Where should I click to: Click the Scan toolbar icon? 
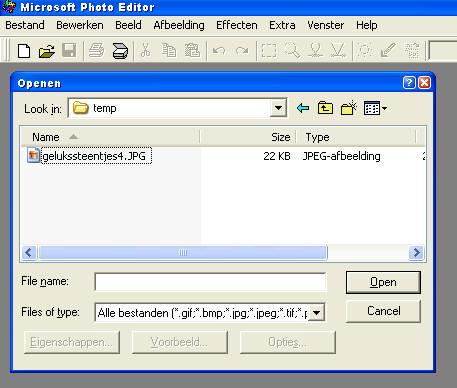click(x=120, y=51)
